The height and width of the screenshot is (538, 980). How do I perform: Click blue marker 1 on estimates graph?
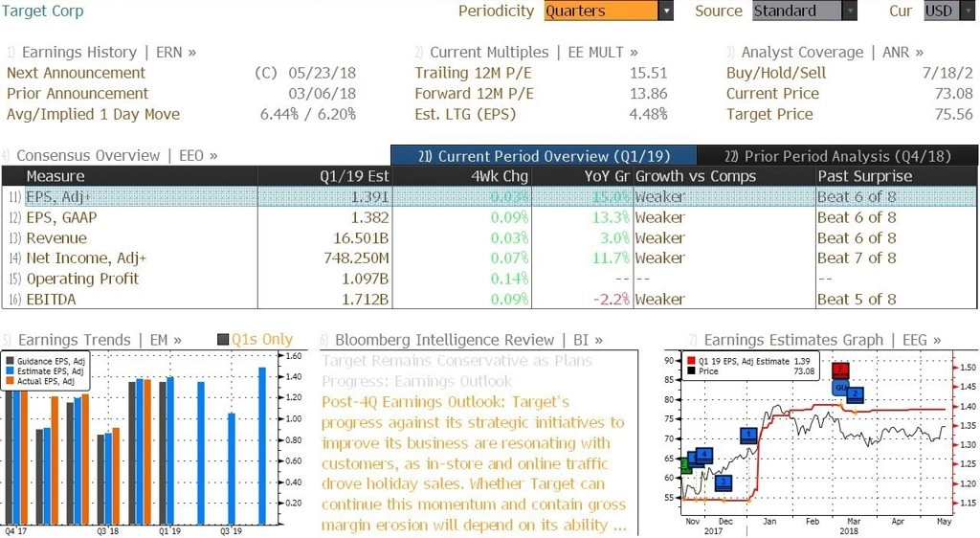(x=748, y=435)
